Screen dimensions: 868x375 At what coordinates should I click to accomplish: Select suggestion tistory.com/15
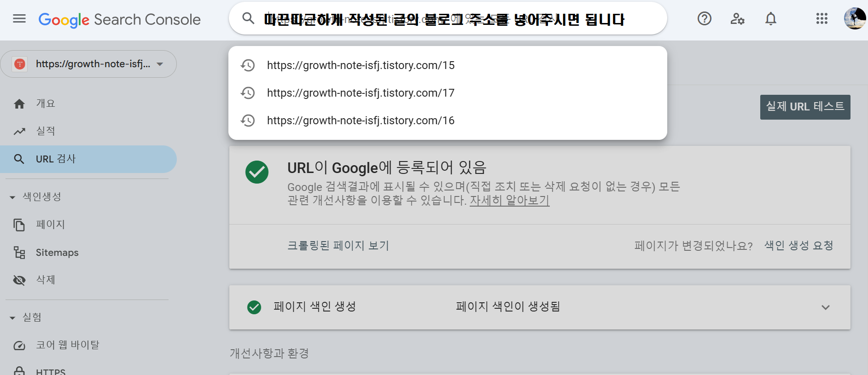pos(448,65)
